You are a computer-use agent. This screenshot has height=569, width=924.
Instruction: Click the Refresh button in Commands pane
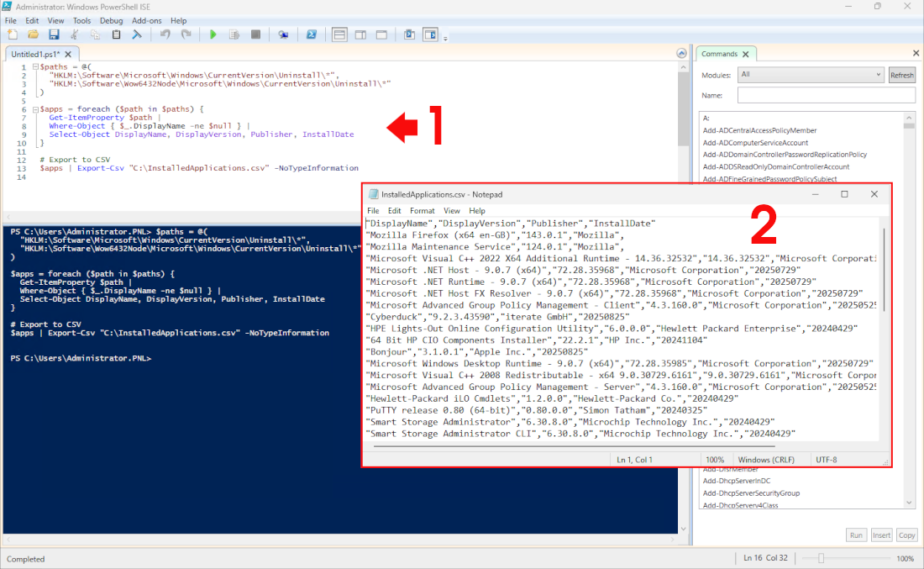pos(901,75)
